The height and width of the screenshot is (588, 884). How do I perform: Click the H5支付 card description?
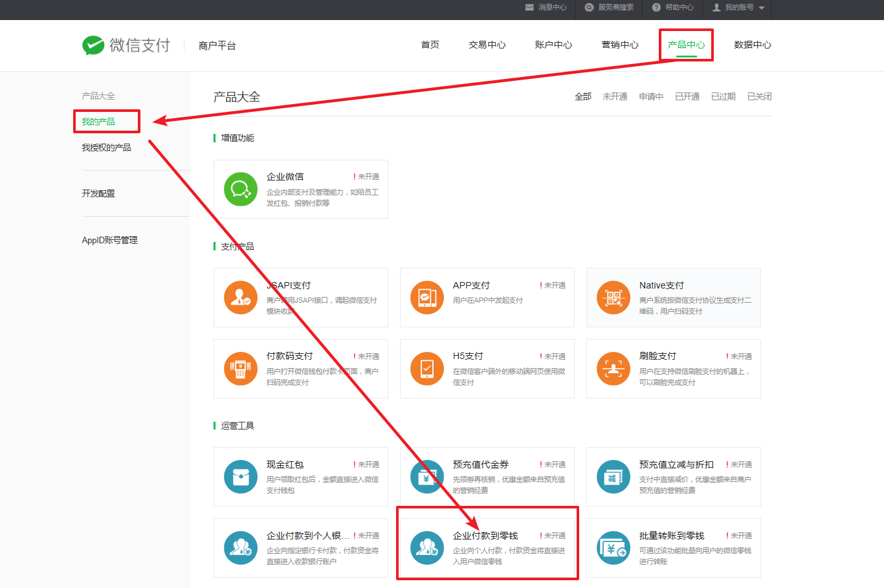[509, 376]
